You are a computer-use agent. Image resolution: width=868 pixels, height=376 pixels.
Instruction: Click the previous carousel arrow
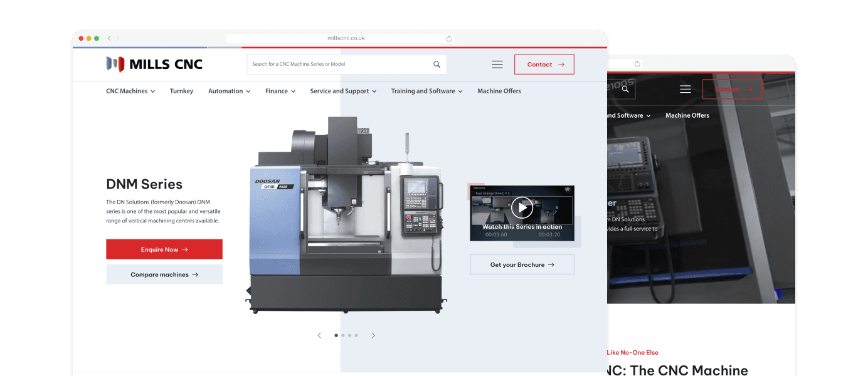(x=319, y=335)
